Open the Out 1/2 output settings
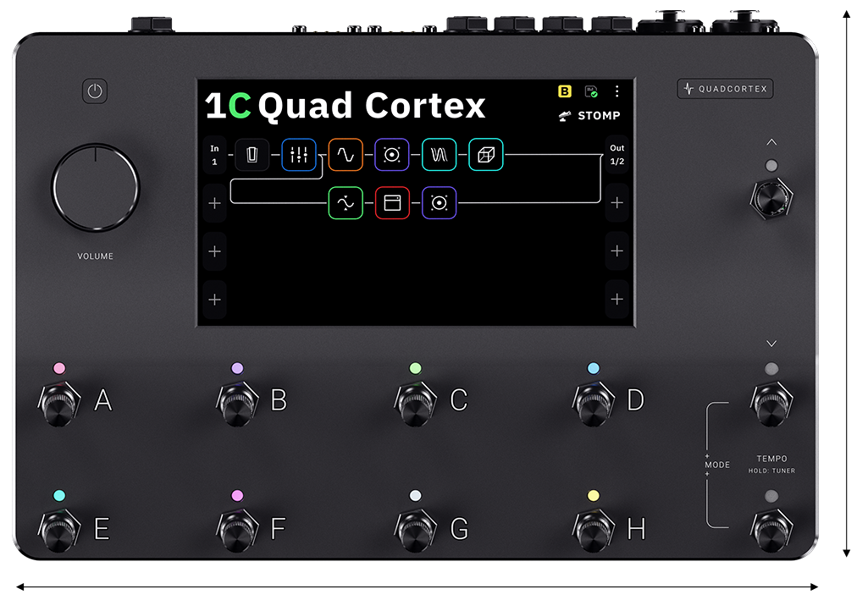 click(616, 155)
